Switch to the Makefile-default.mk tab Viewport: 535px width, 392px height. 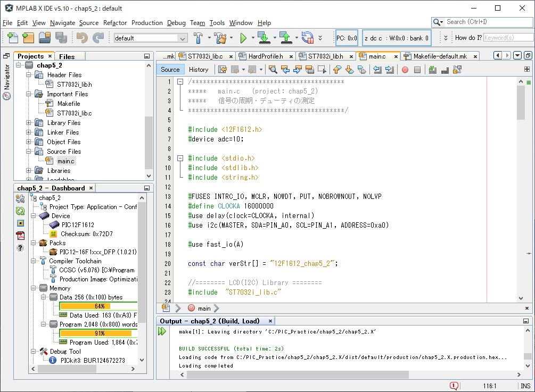[x=439, y=56]
